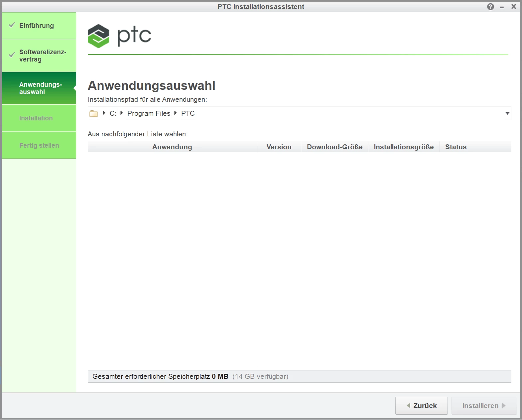Expand the arrow before PTC in path
This screenshot has height=420, width=522.
176,113
